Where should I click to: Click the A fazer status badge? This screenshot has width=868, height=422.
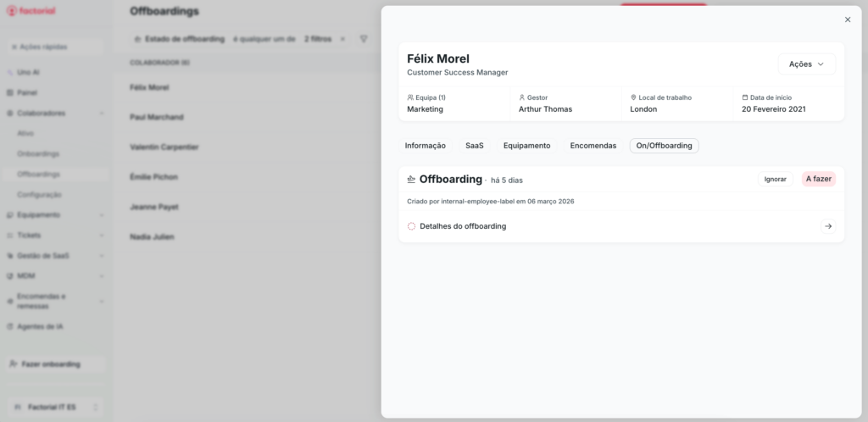pos(819,180)
